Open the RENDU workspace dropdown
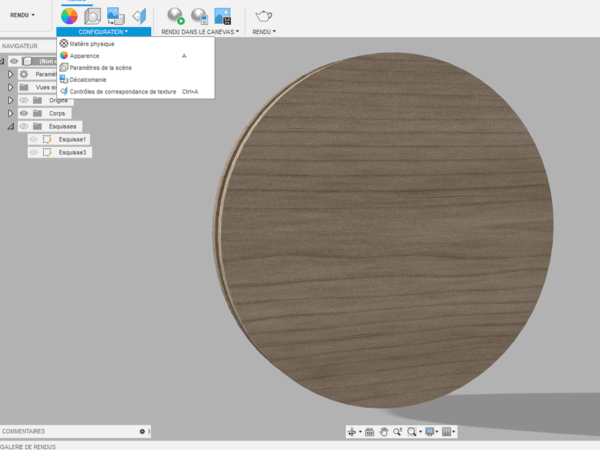Screen dimensions: 600x450 pyautogui.click(x=22, y=15)
